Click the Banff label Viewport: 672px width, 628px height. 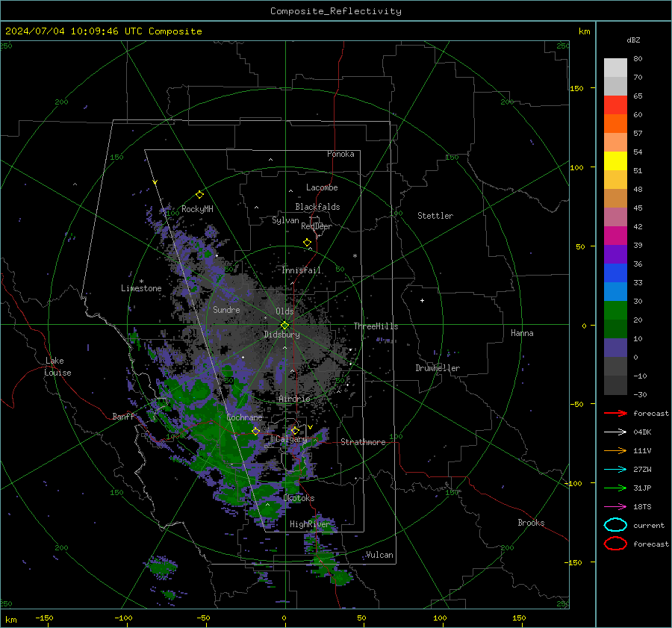[123, 417]
